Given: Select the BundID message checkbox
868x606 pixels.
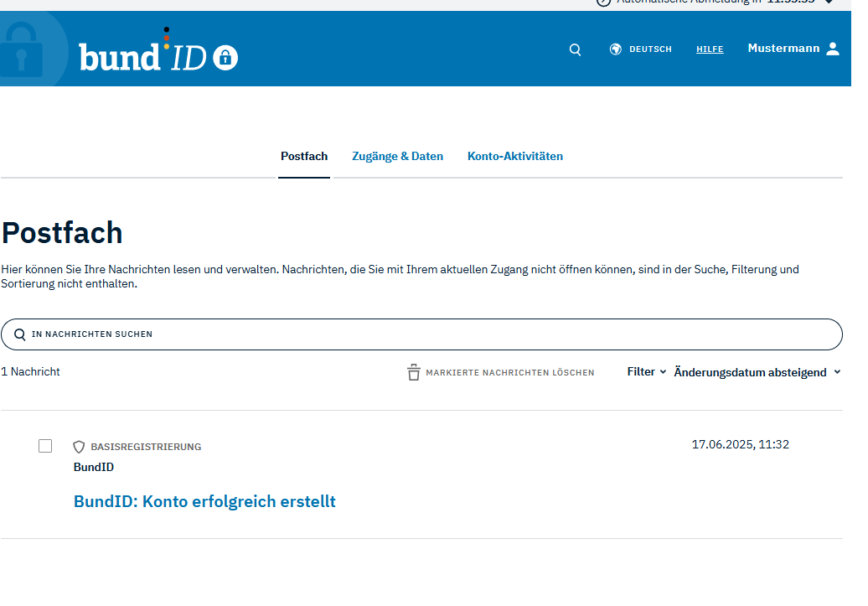Looking at the screenshot, I should (x=45, y=446).
